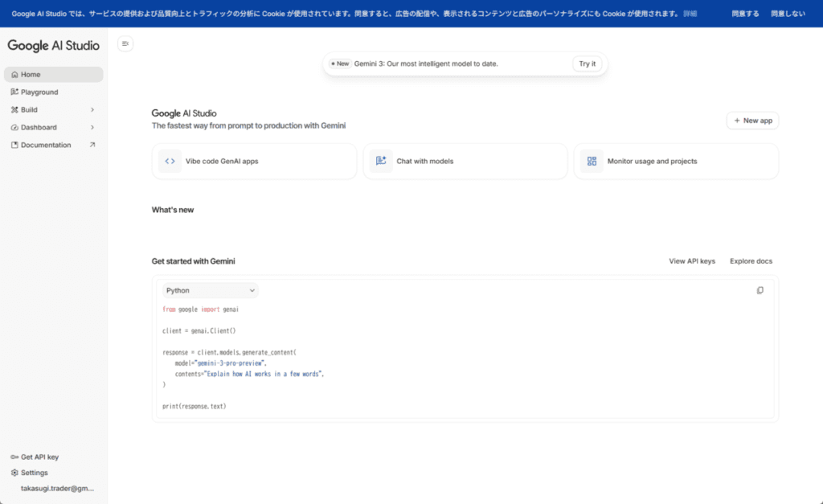Click the key icon beside Get API key
The height and width of the screenshot is (504, 823).
[x=14, y=457]
